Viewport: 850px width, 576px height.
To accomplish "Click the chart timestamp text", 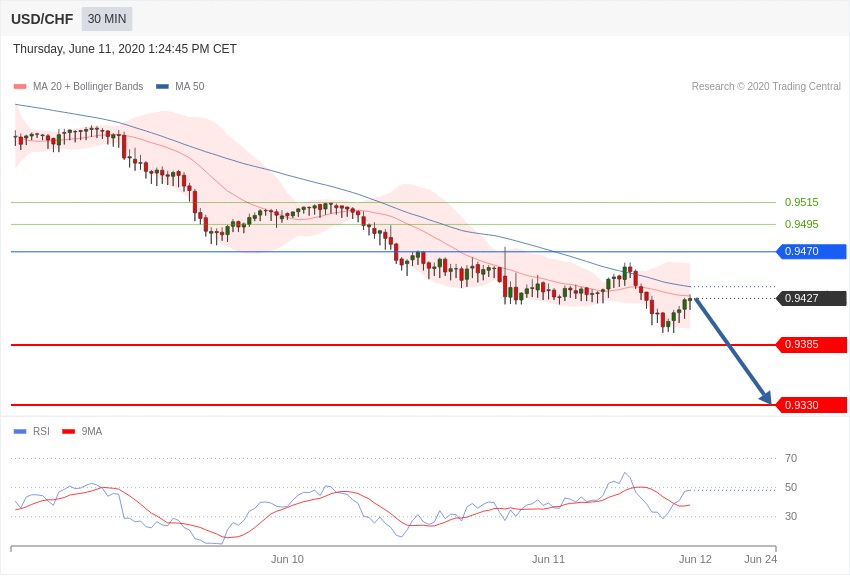I will click(125, 49).
